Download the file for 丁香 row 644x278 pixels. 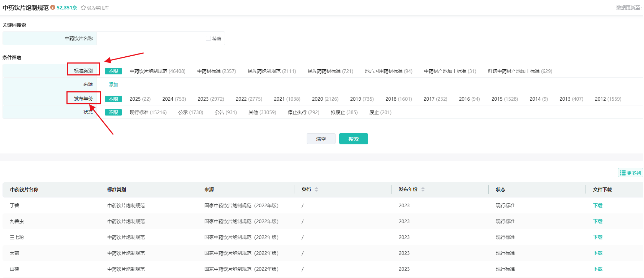pos(598,205)
